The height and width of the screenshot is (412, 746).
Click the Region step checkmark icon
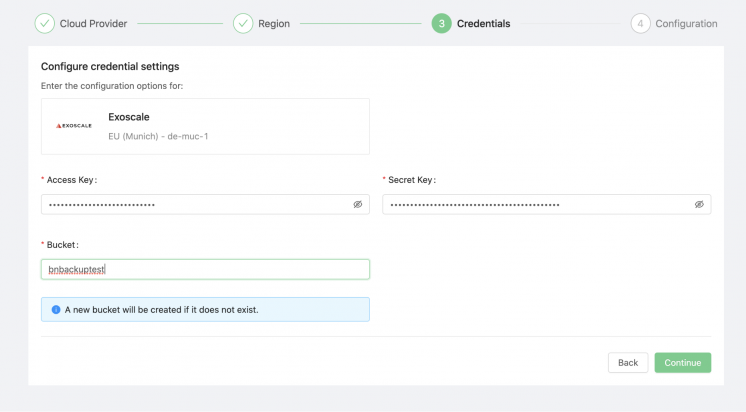pyautogui.click(x=243, y=23)
